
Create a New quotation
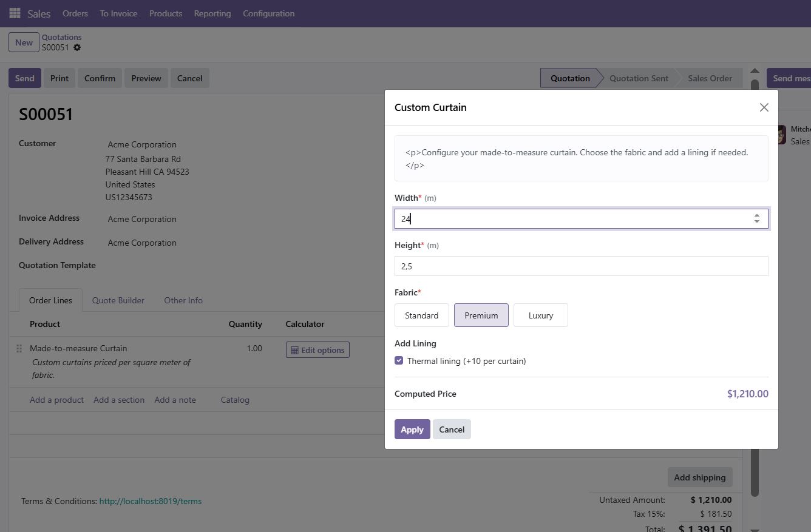tap(24, 42)
